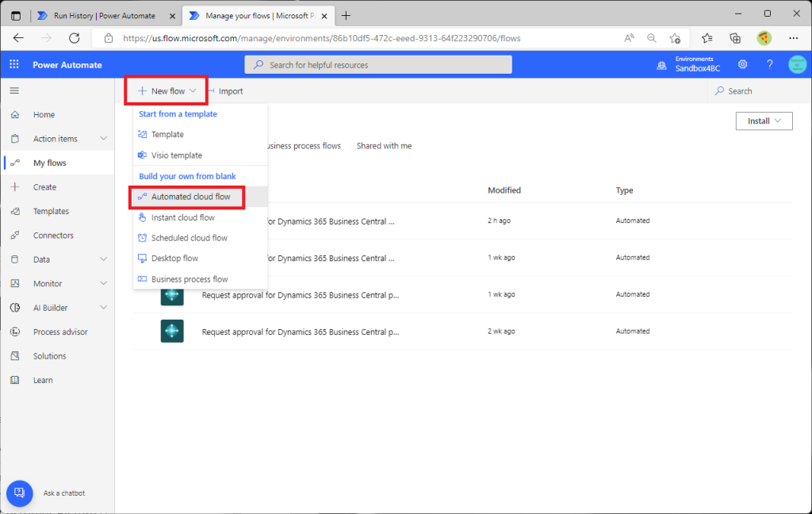Viewport: 812px width, 514px height.
Task: Open the app launcher waffle icon
Action: (14, 64)
